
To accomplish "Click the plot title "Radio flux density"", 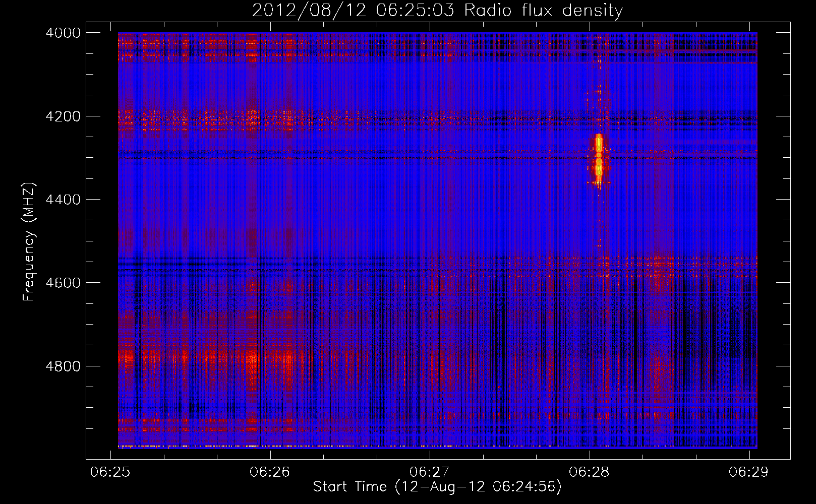I will (544, 11).
